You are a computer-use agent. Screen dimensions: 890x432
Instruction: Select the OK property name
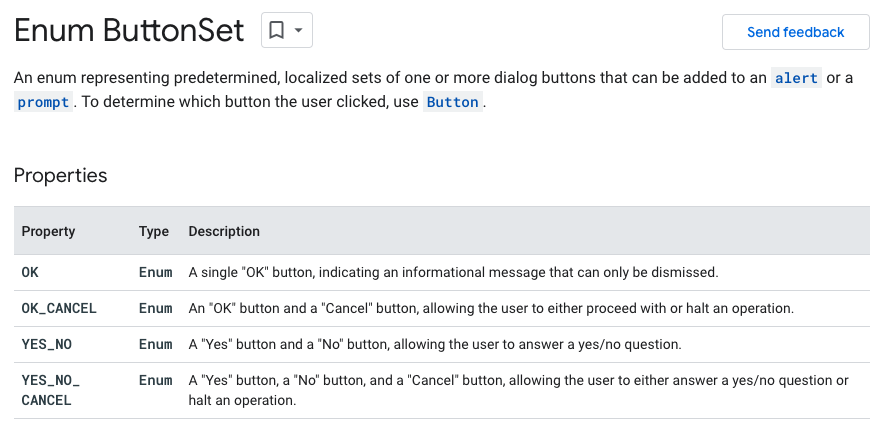(30, 272)
